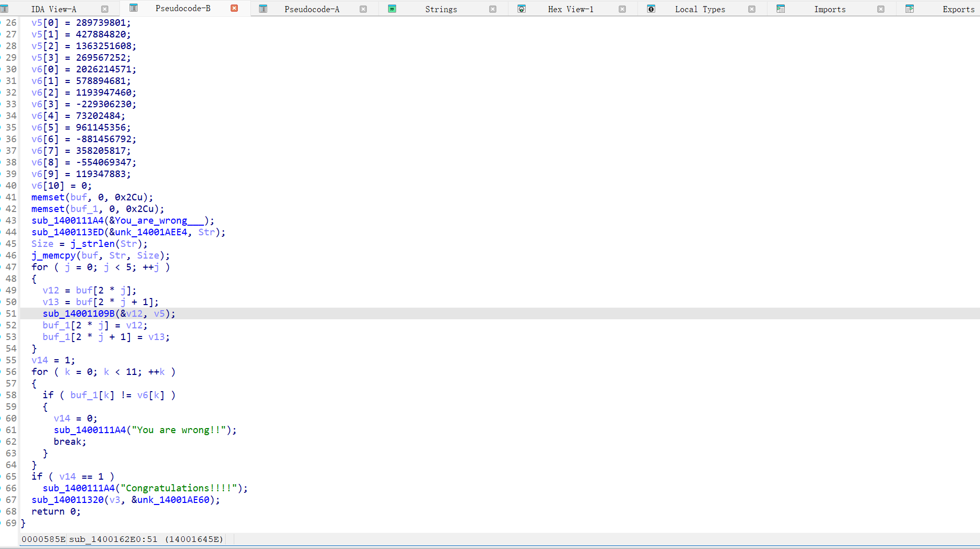Click the breakpoint dot beside line 58
The height and width of the screenshot is (549, 980).
click(2, 395)
